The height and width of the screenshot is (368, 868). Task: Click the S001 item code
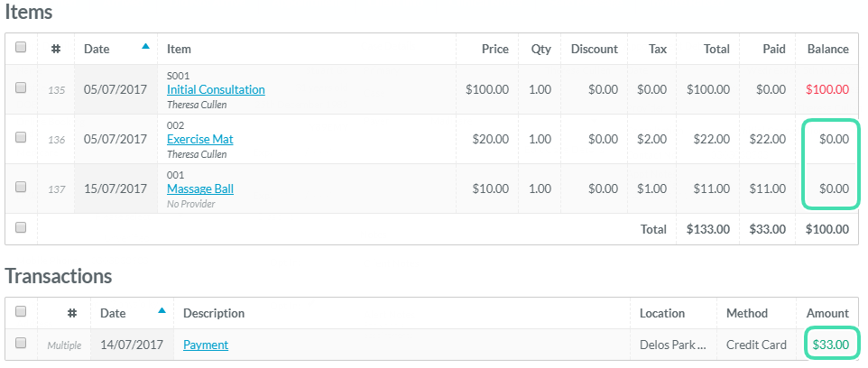point(178,76)
